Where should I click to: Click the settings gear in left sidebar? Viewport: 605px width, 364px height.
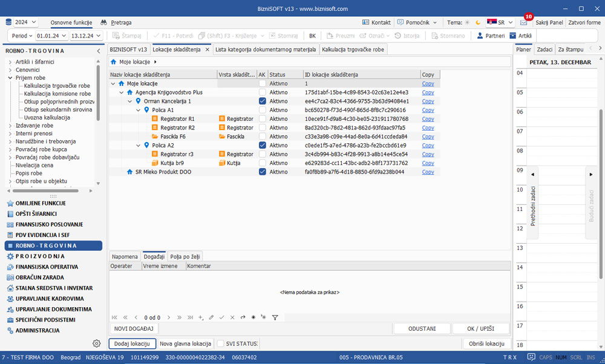96,343
